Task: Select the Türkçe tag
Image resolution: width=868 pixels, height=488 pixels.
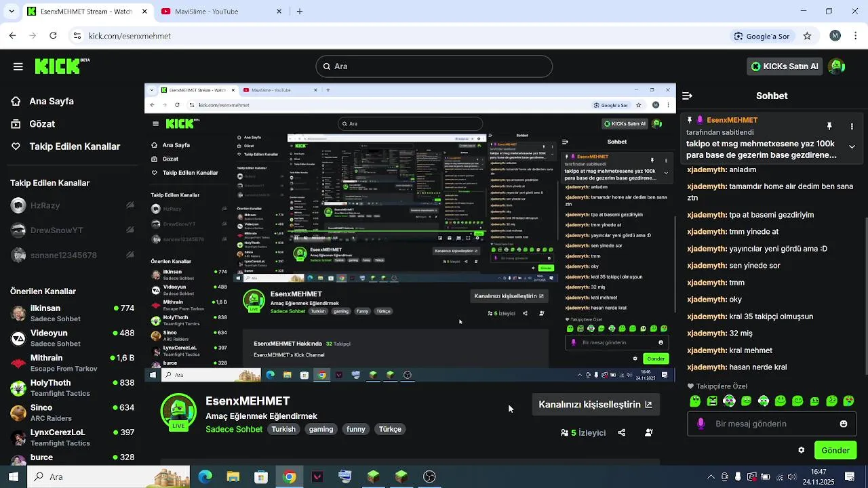Action: tap(390, 429)
